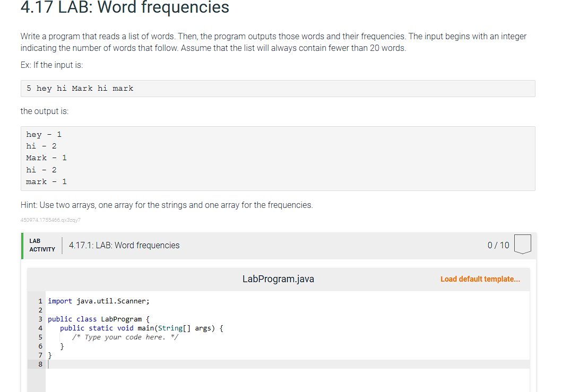The image size is (562, 392).
Task: Click the Load default template link
Action: pyautogui.click(x=480, y=278)
